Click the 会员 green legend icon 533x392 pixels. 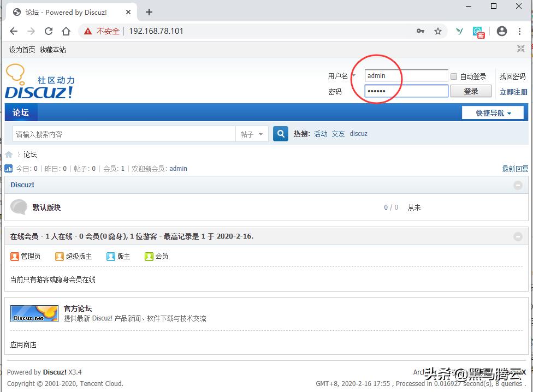tap(149, 256)
